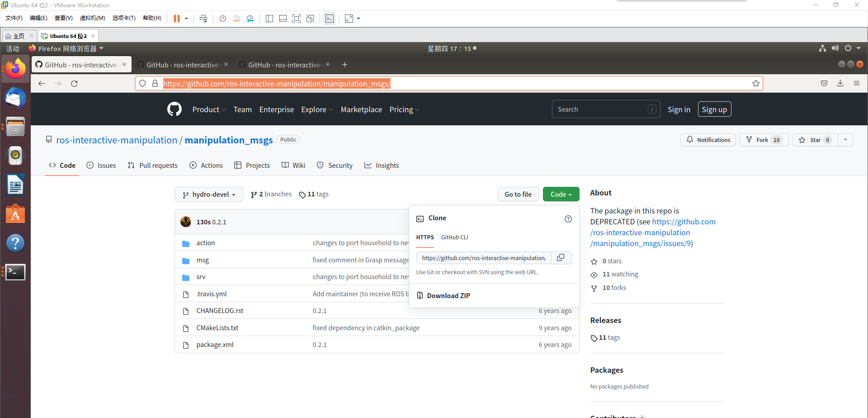Take a VMware snapshot clock icon

click(x=222, y=19)
